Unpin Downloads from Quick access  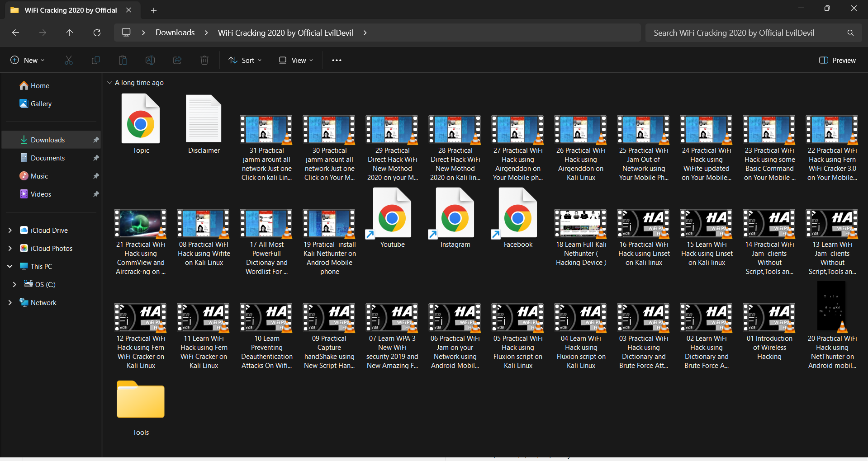pyautogui.click(x=96, y=140)
